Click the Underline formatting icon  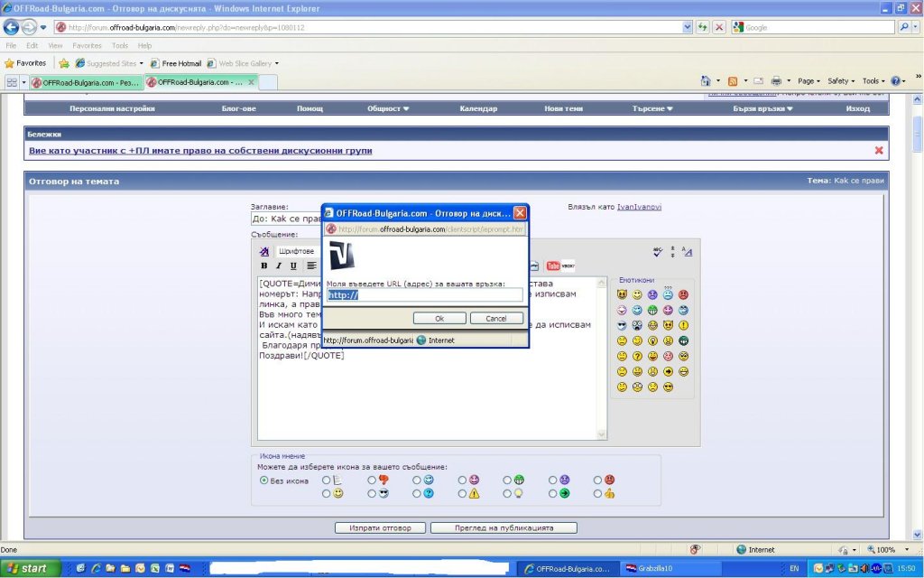[293, 266]
